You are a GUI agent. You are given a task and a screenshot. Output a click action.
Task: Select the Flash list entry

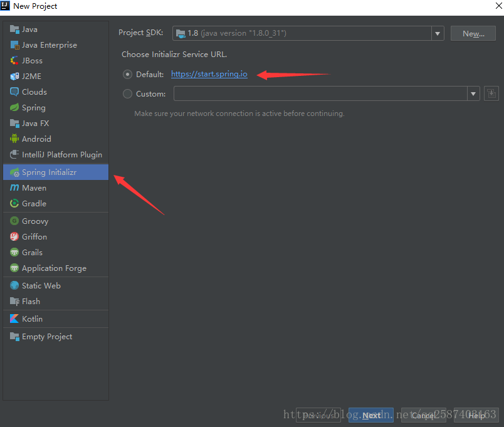(x=56, y=301)
